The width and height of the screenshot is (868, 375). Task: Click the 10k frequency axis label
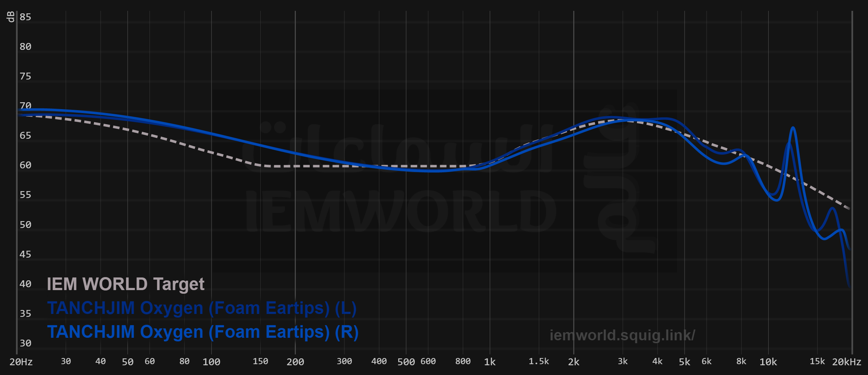768,362
